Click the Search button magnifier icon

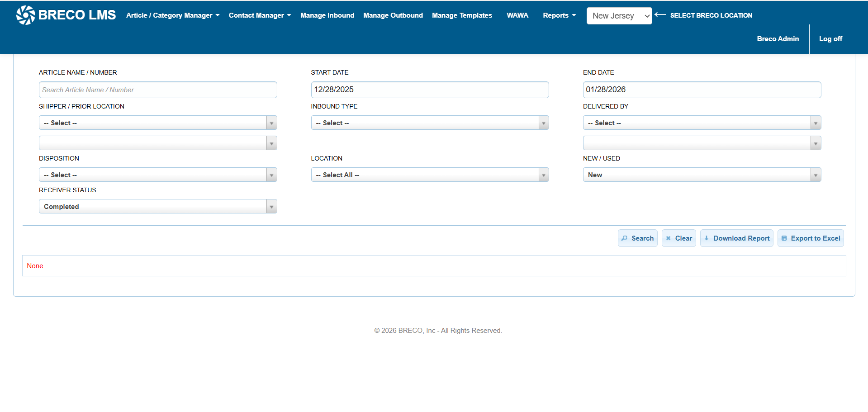[x=625, y=238]
